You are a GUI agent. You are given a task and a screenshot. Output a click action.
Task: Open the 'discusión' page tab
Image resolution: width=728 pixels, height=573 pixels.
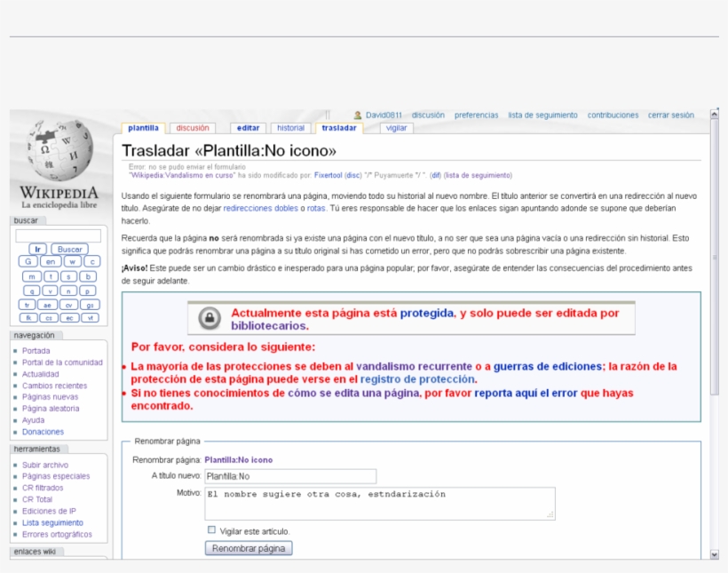click(193, 128)
